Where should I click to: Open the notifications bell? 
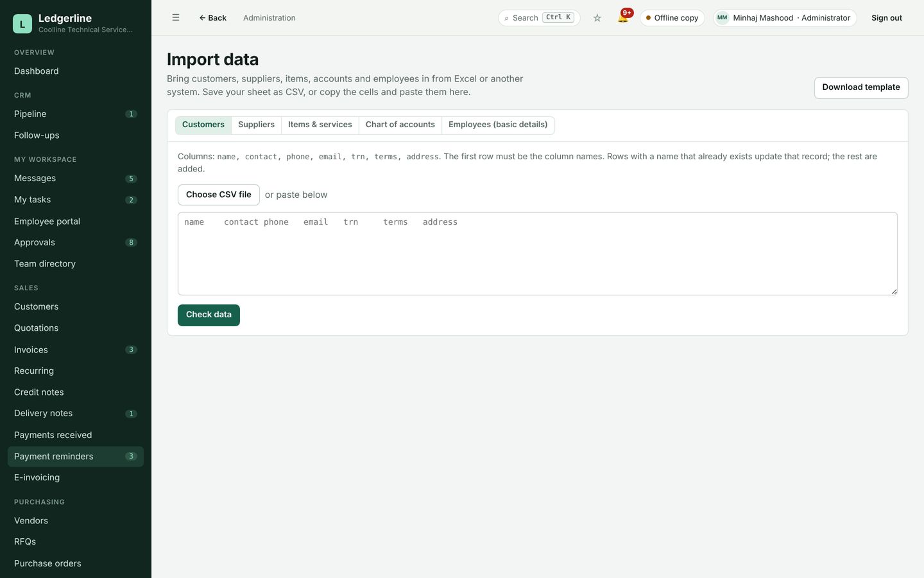pos(623,17)
